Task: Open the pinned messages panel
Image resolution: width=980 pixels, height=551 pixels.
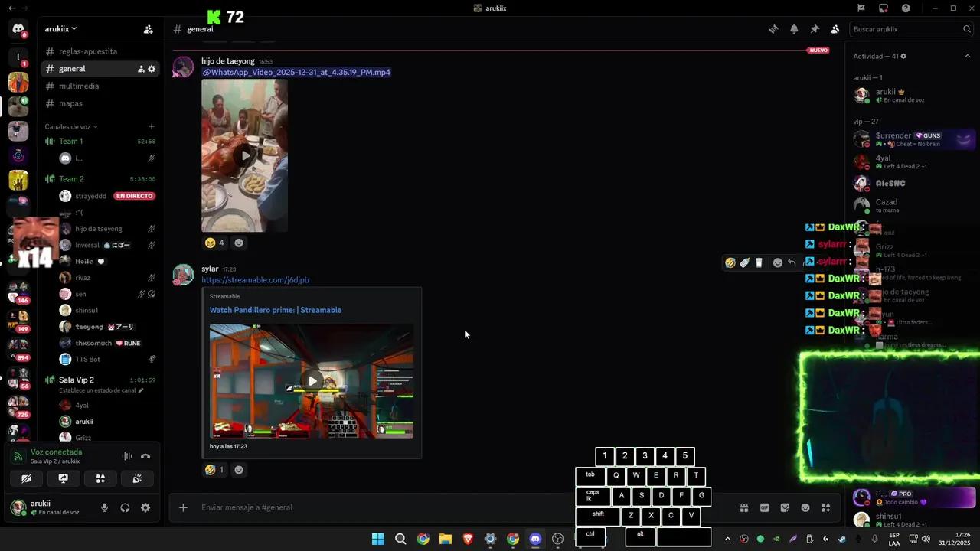Action: pyautogui.click(x=815, y=28)
